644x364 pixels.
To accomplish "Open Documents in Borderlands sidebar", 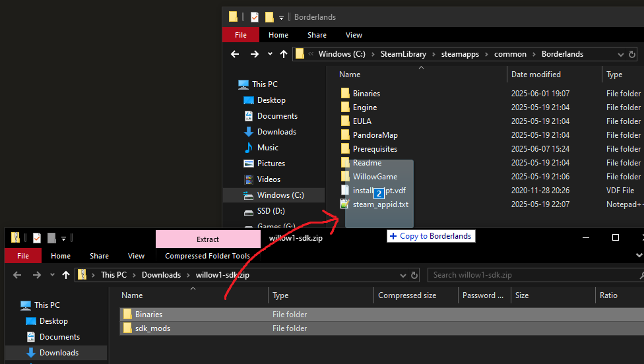I will (277, 116).
